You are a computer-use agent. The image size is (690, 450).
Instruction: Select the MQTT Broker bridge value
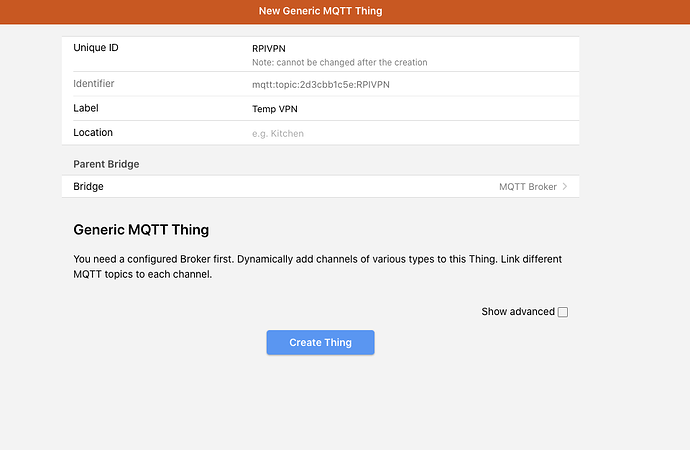click(x=527, y=187)
